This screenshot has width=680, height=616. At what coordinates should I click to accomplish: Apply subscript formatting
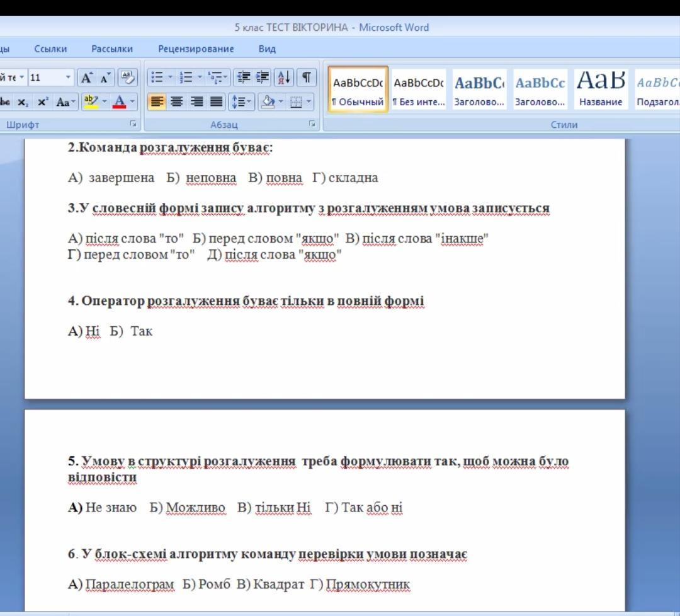point(23,101)
